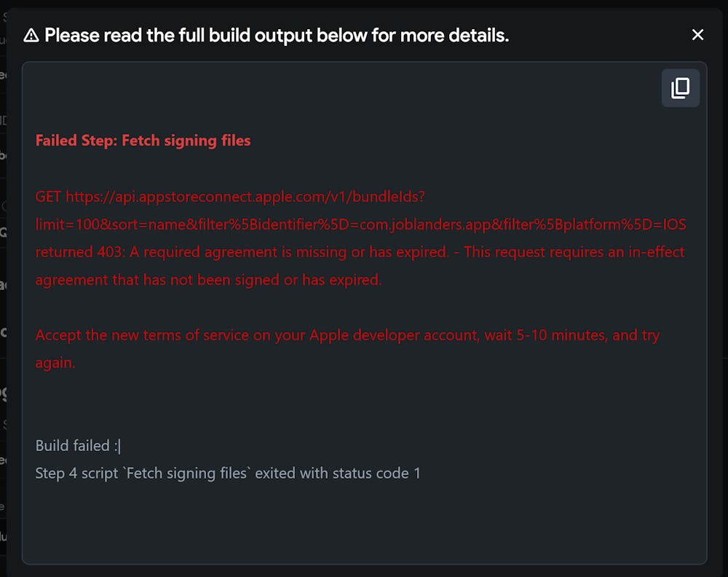Screen dimensions: 728x577
Task: Click the 'Apple developer account' phrase
Action: point(387,335)
